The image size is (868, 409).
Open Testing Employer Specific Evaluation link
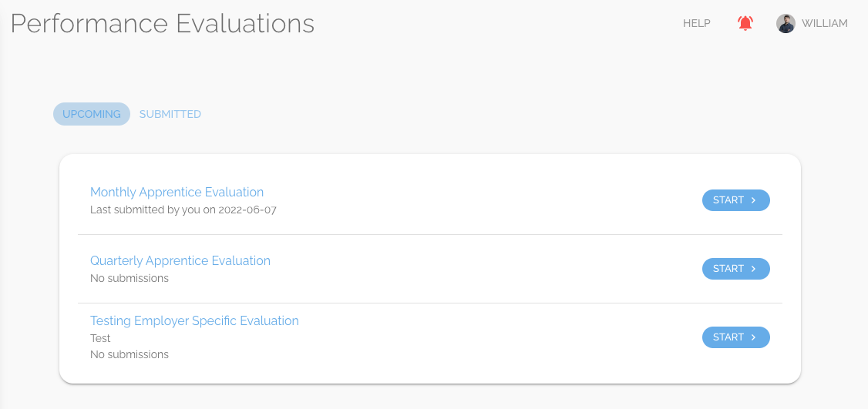(194, 320)
